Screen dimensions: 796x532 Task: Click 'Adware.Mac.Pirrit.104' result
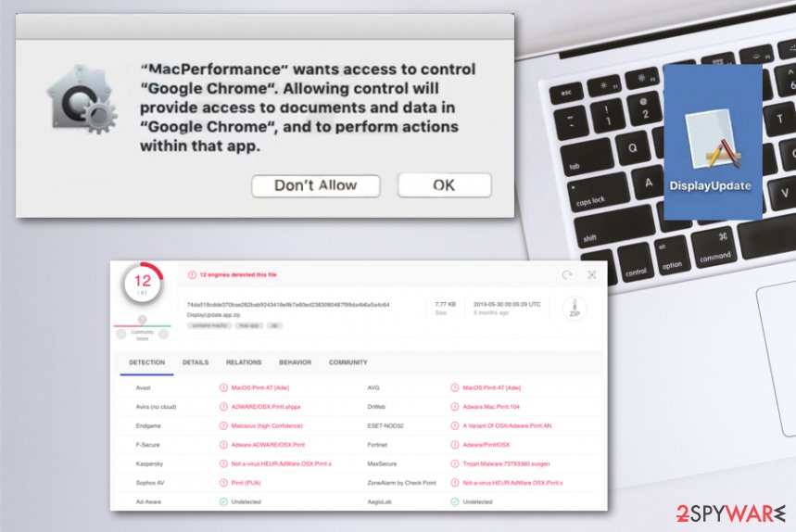tap(491, 407)
